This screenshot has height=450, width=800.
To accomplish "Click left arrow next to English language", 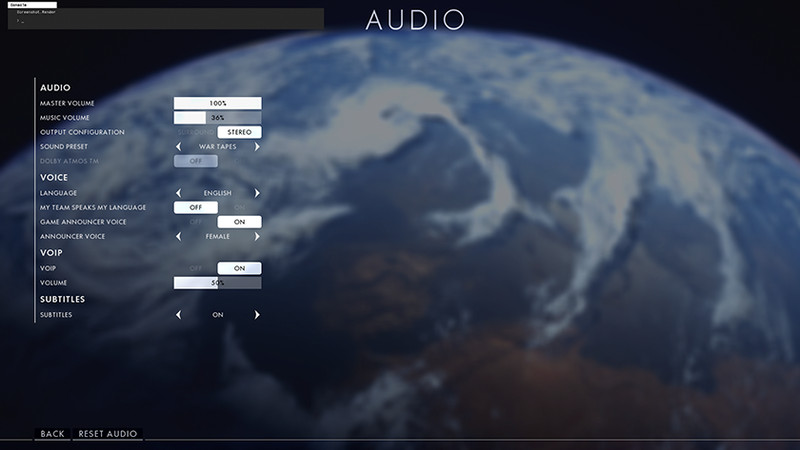I will point(179,193).
